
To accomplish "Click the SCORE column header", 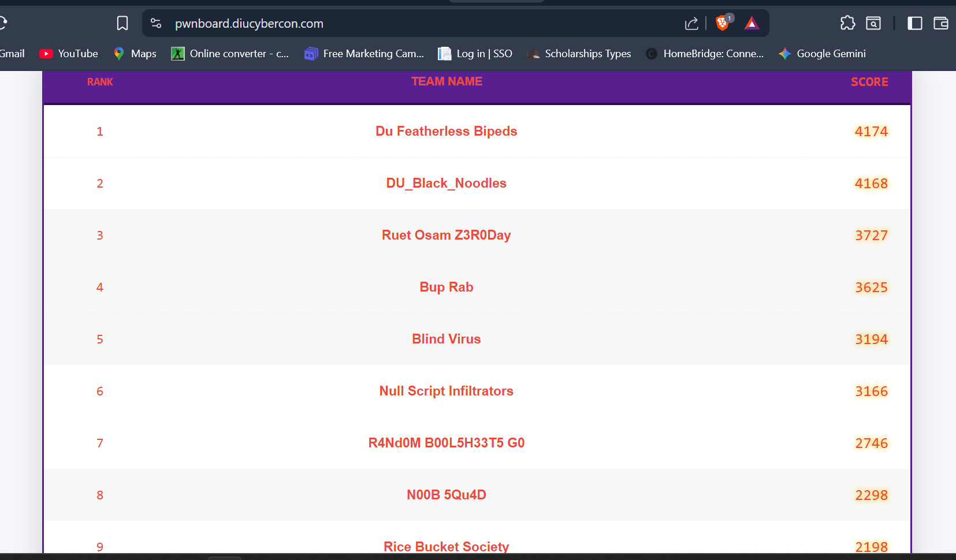I will 869,82.
